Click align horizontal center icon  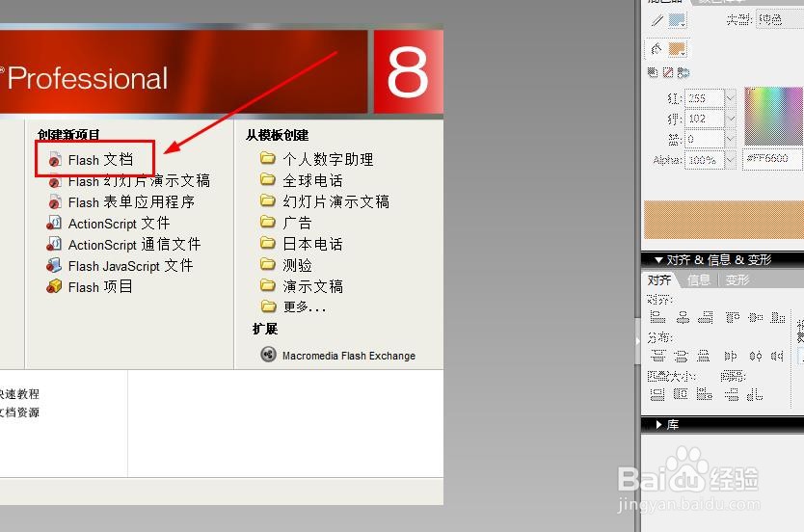click(683, 317)
